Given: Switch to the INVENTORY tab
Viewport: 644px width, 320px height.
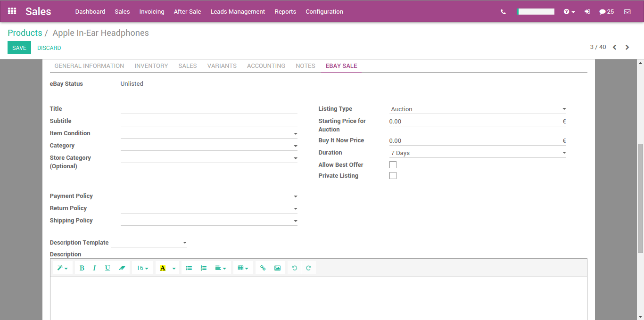Looking at the screenshot, I should click(151, 66).
